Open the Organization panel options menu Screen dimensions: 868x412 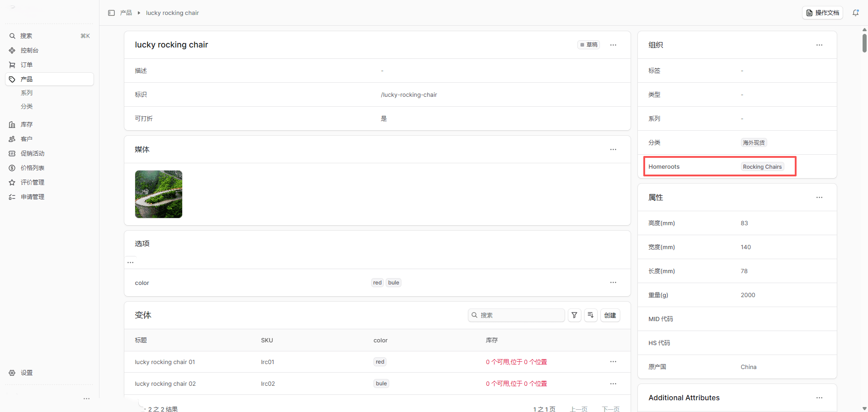[x=819, y=45]
